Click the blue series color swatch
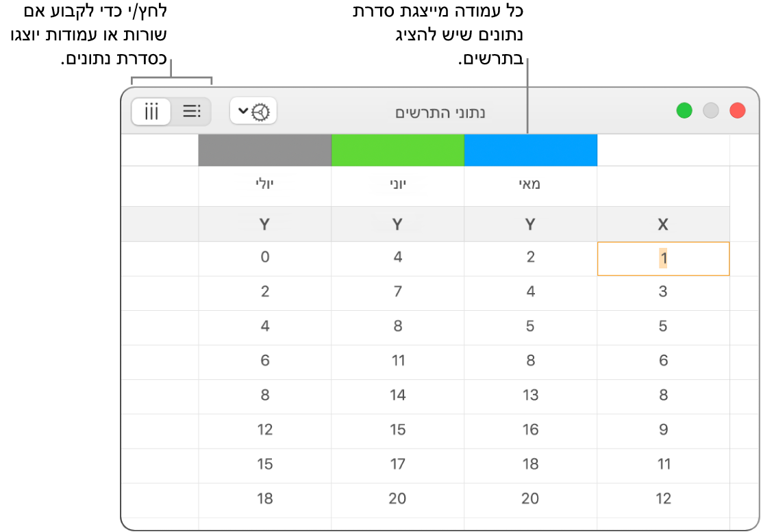This screenshot has width=761, height=532. pos(530,150)
